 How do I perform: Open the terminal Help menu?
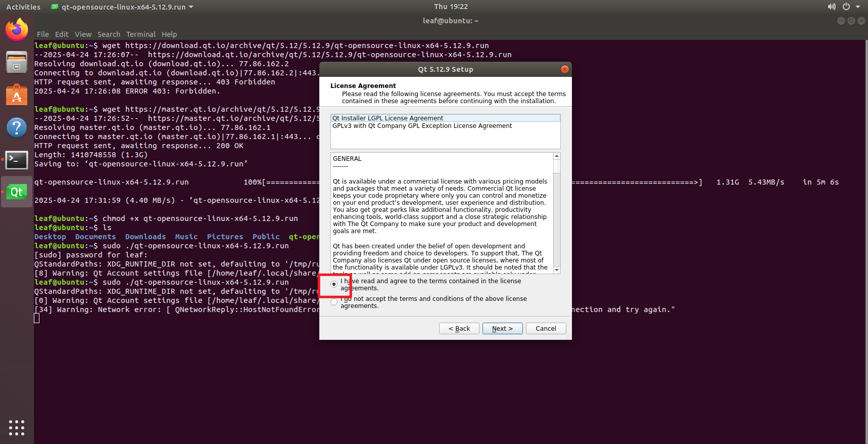[x=169, y=34]
